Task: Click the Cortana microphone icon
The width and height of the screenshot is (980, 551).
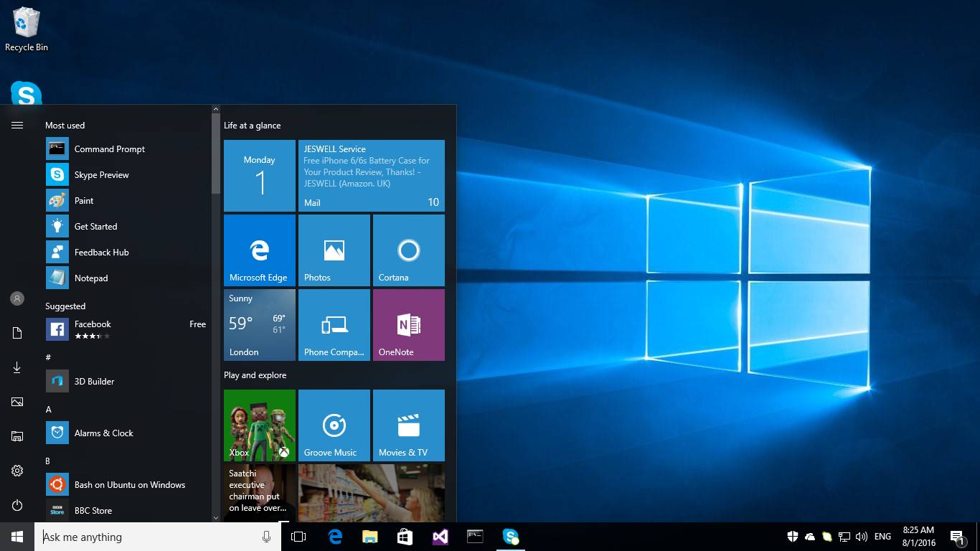Action: point(267,537)
